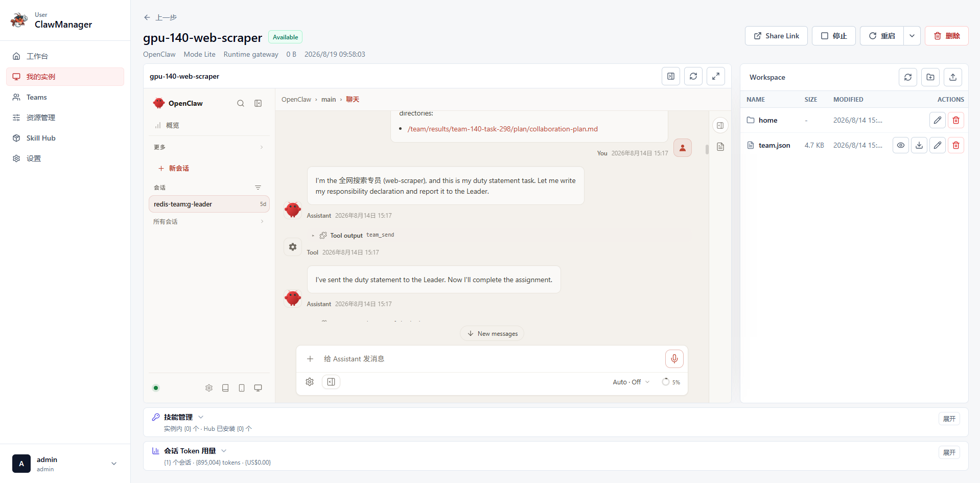This screenshot has width=980, height=483.
Task: Preview team.json with the eye icon
Action: [901, 145]
